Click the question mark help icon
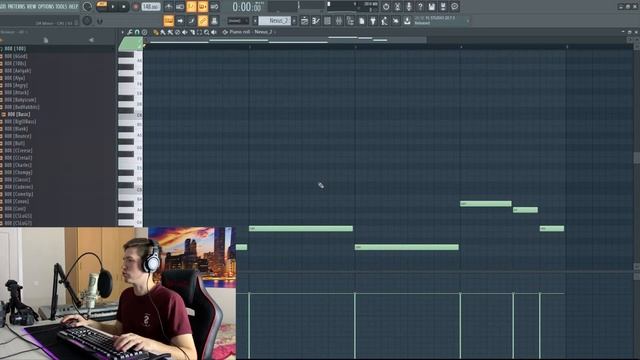Image resolution: width=640 pixels, height=360 pixels. click(420, 7)
